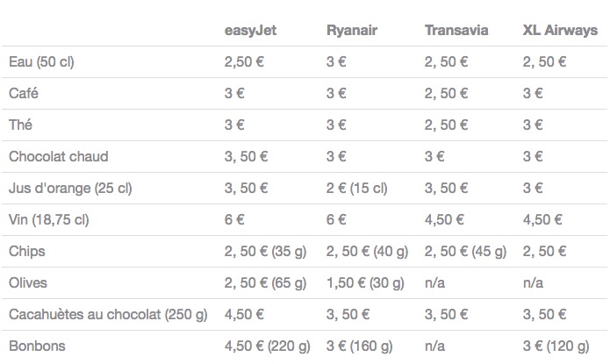
Task: Select the XL Airways column header
Action: click(560, 31)
